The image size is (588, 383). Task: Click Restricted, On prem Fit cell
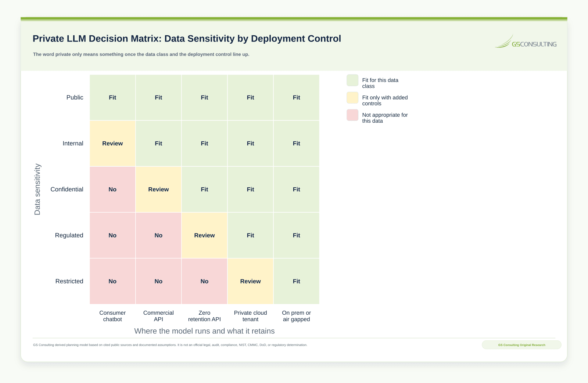297,281
